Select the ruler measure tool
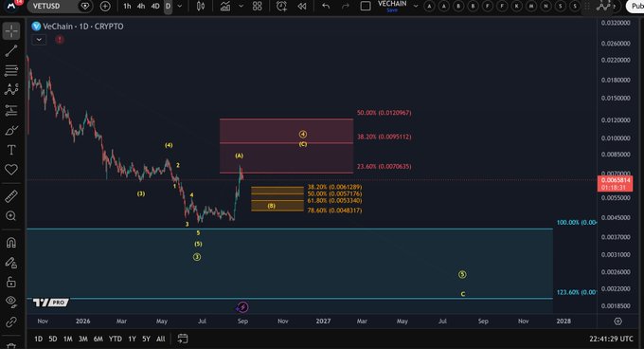Image resolution: width=644 pixels, height=349 pixels. [x=11, y=196]
